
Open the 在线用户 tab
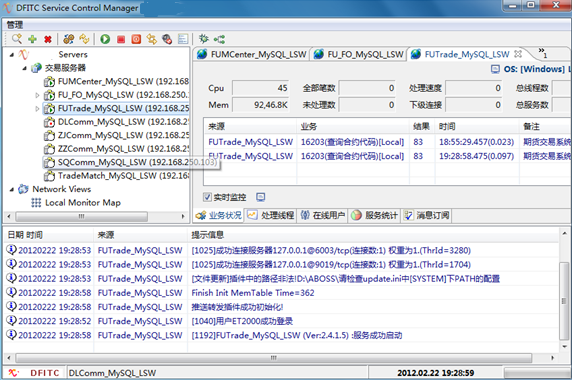click(322, 216)
